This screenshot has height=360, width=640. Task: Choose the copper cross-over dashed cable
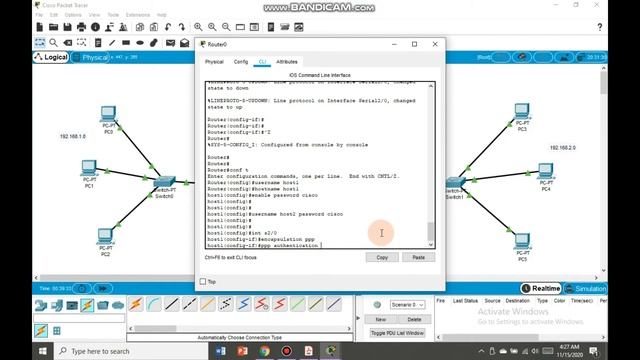click(x=190, y=304)
